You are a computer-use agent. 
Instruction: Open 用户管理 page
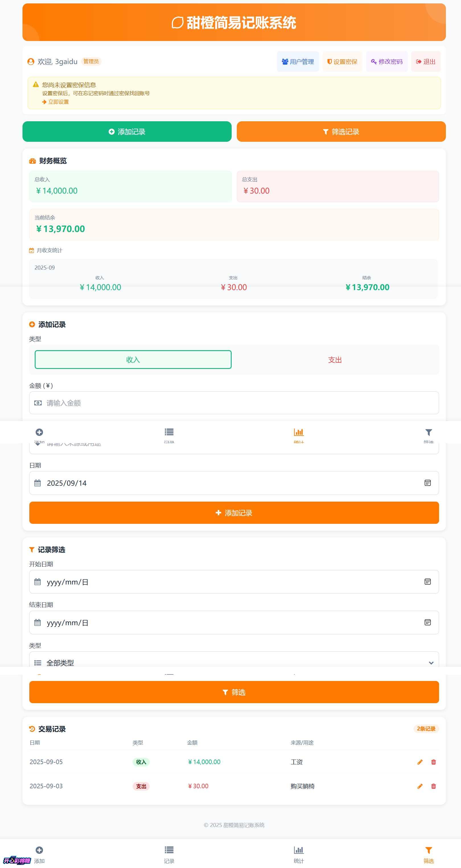[298, 62]
